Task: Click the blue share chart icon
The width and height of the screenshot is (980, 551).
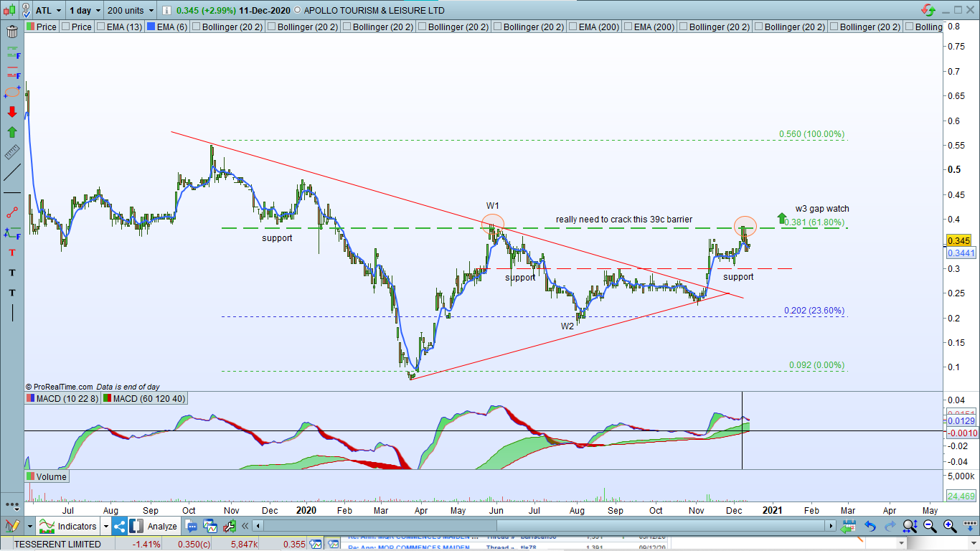Action: pos(119,526)
